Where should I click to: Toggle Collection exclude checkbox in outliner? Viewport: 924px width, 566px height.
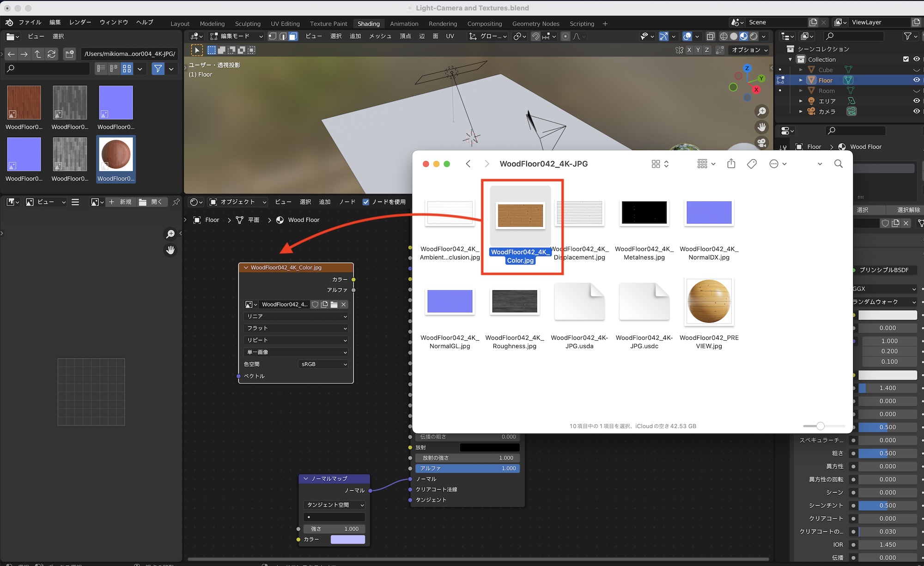[906, 59]
